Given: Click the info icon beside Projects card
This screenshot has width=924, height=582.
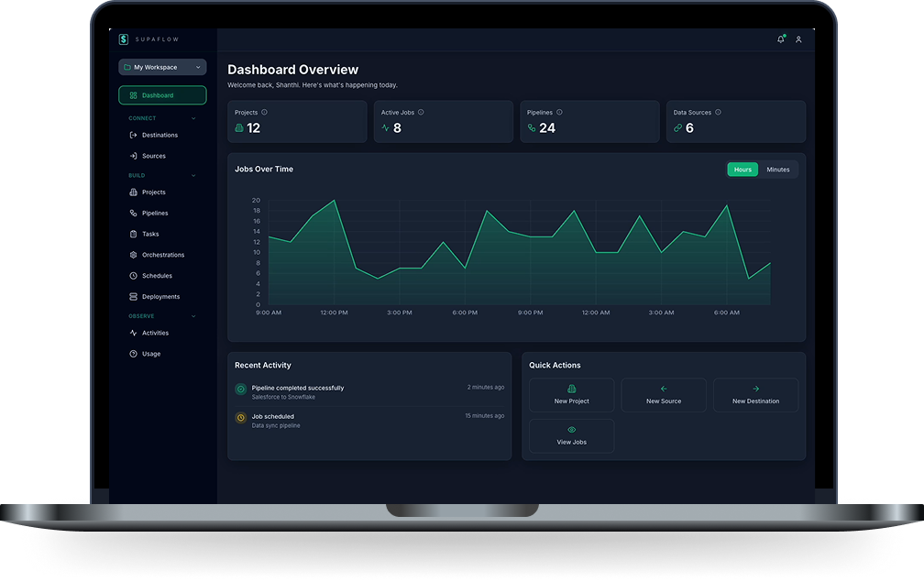Looking at the screenshot, I should (x=265, y=112).
